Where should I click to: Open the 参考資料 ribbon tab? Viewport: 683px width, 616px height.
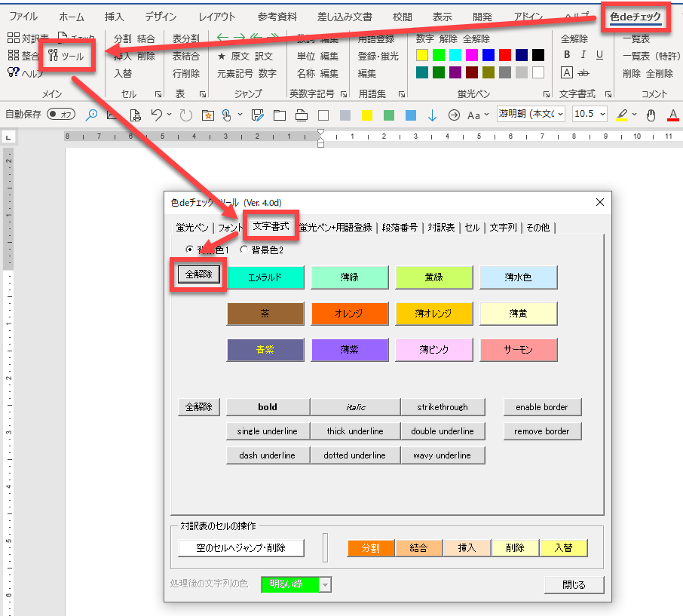tap(277, 17)
